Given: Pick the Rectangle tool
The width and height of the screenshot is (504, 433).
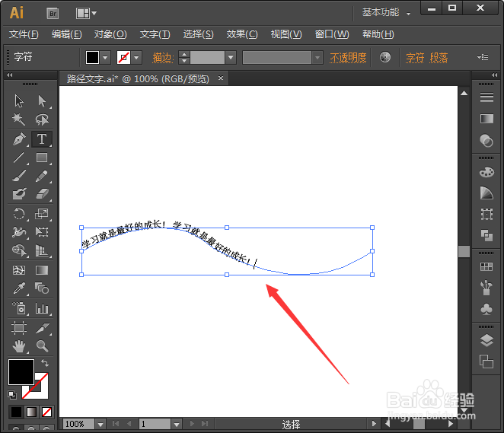Looking at the screenshot, I should coord(42,158).
